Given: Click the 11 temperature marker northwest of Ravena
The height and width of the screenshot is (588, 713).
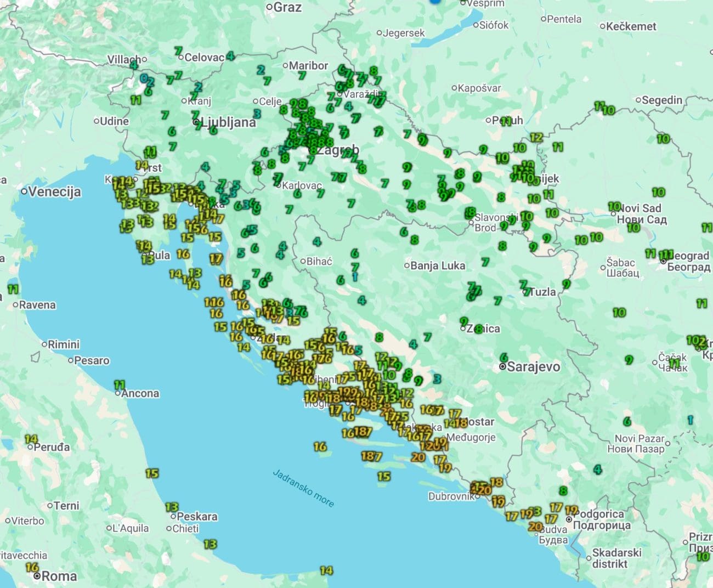Looking at the screenshot, I should [13, 289].
